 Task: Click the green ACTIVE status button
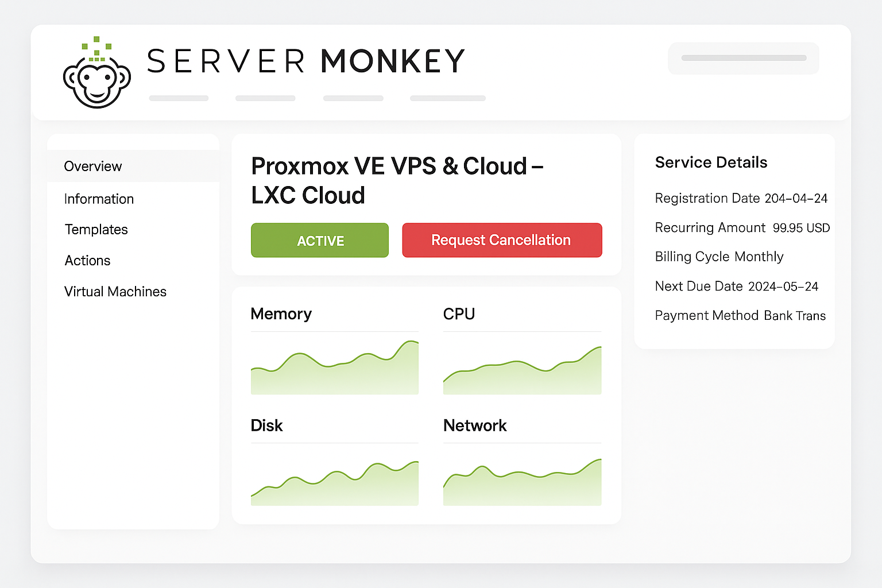pos(320,240)
